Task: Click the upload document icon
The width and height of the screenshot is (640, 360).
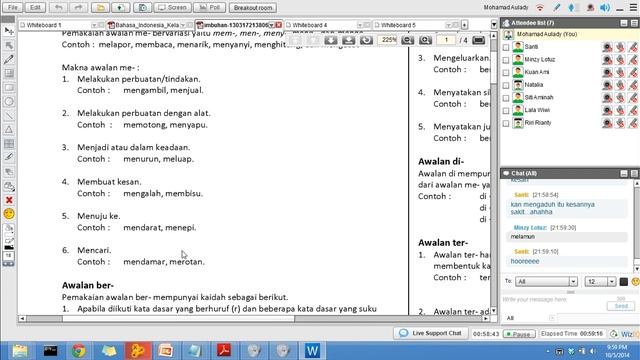Action: coord(121,7)
